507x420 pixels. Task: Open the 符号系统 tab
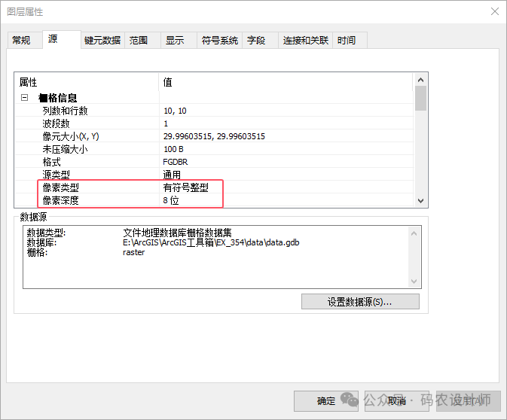click(x=220, y=41)
